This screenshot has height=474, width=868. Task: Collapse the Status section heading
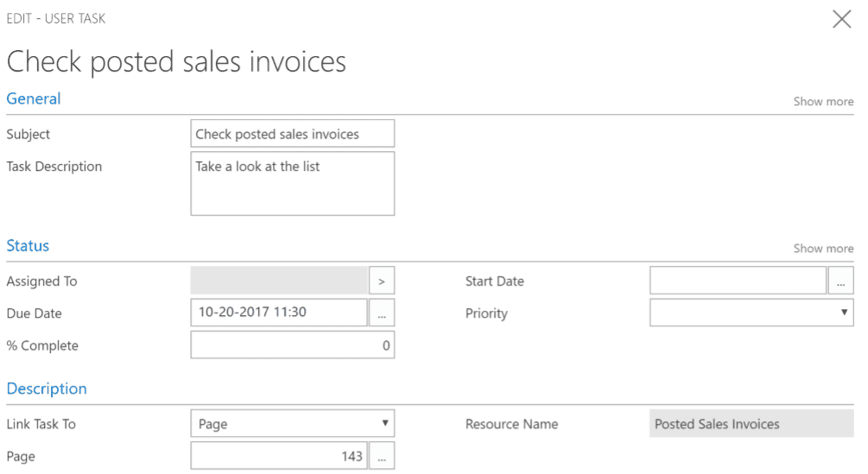click(x=28, y=246)
